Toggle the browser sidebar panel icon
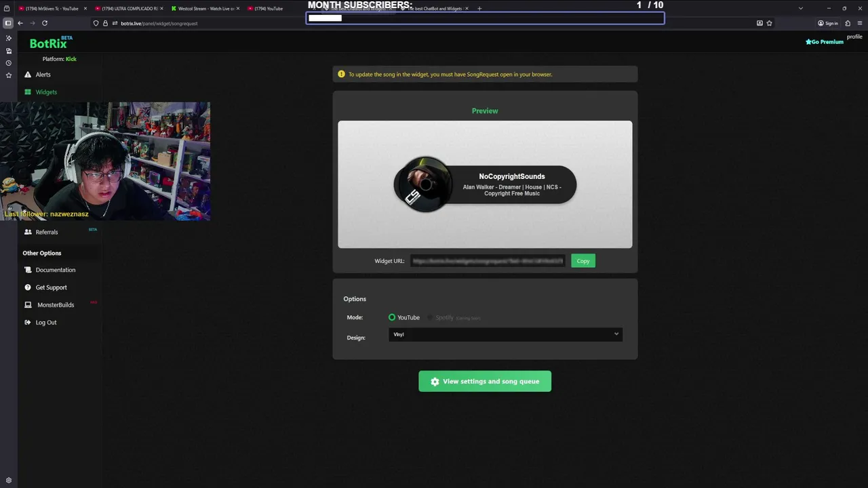 pyautogui.click(x=8, y=23)
